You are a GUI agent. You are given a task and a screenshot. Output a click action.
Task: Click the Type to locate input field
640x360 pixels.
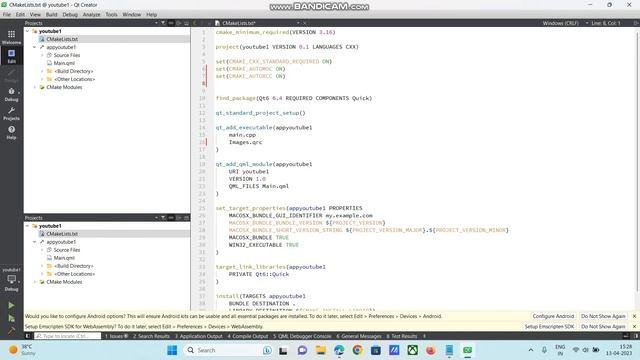[67, 336]
